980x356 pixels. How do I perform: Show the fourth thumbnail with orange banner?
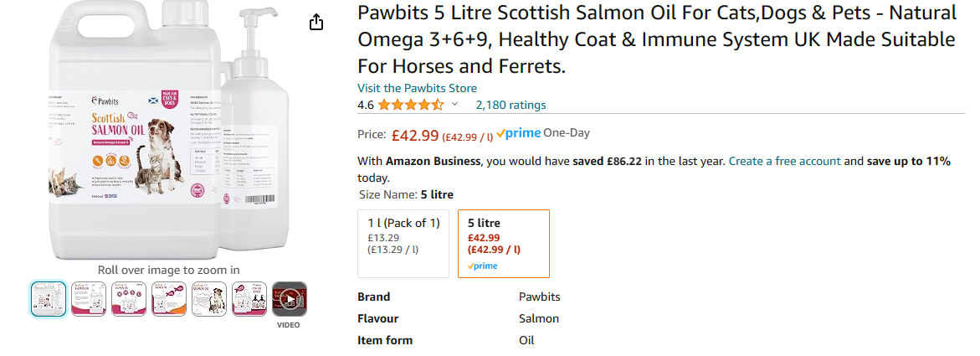pos(169,299)
